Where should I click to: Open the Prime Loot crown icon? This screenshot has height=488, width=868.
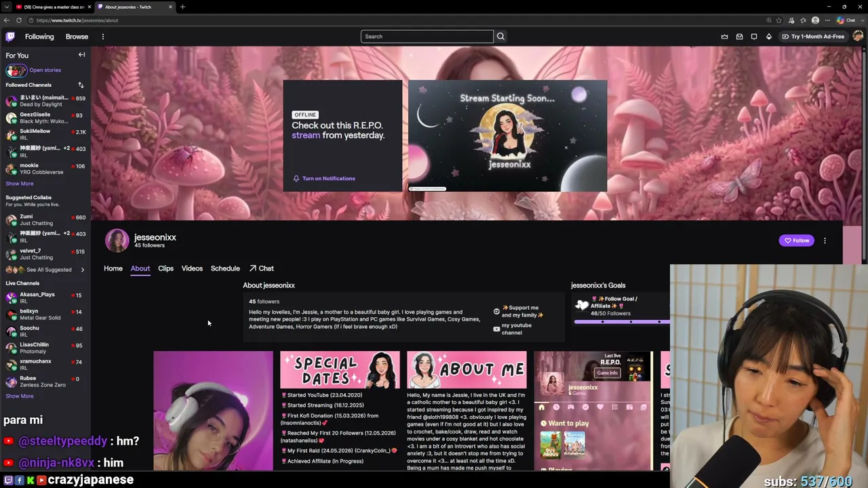pos(724,37)
